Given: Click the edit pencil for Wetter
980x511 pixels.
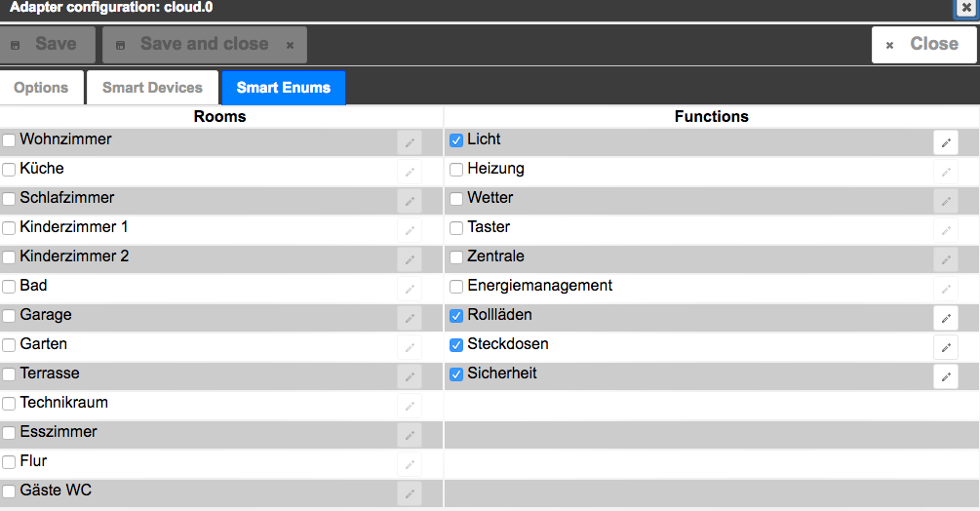Looking at the screenshot, I should [x=945, y=201].
